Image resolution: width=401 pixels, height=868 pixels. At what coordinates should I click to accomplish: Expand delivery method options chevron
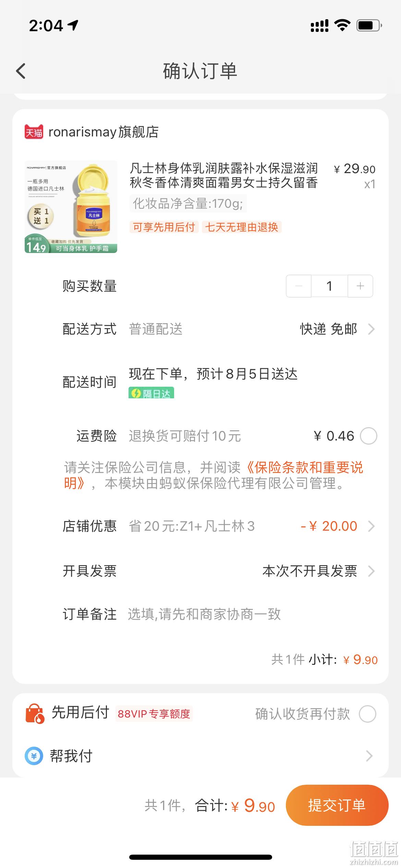371,329
